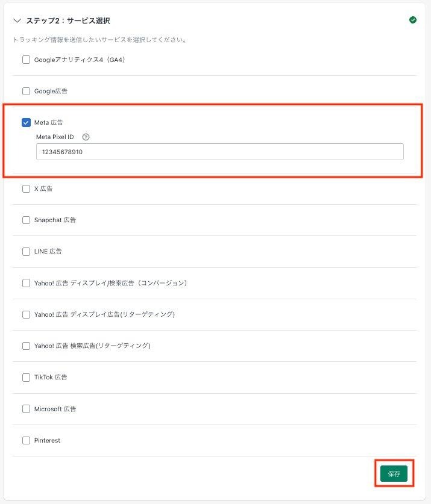431x504 pixels.
Task: Click the Meta Pixel ID input field
Action: click(219, 152)
